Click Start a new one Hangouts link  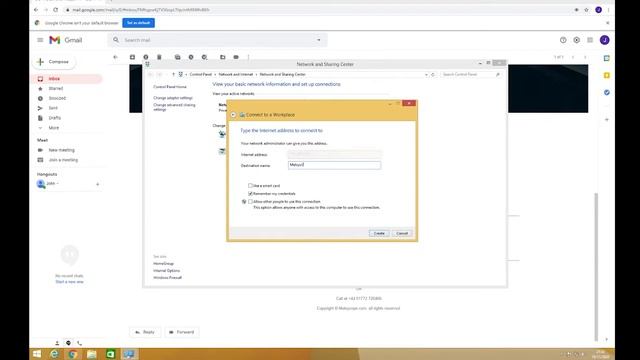[x=69, y=282]
